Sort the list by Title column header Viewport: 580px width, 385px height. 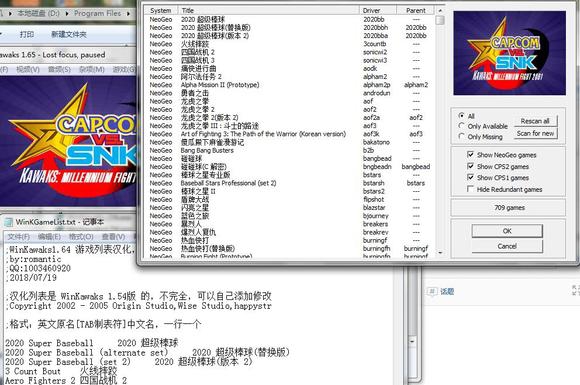point(269,10)
